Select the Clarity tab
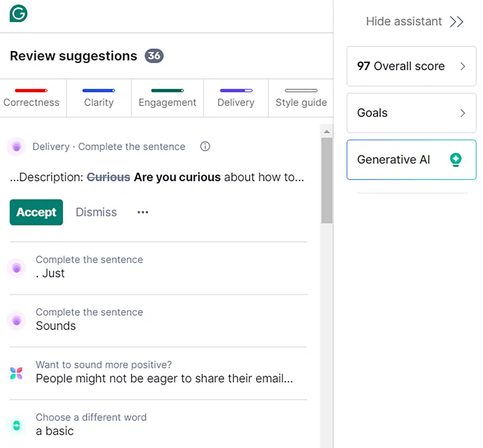This screenshot has width=483, height=448. coord(99,102)
